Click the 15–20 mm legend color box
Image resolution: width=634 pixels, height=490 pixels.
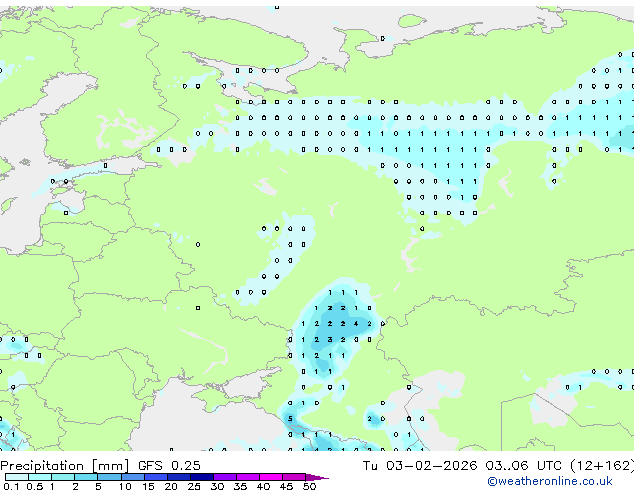point(155,477)
